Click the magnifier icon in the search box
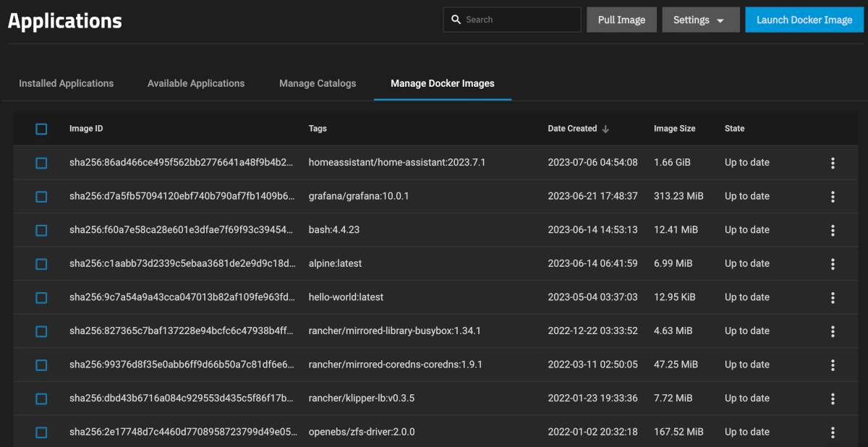The width and height of the screenshot is (868, 447). pos(456,20)
